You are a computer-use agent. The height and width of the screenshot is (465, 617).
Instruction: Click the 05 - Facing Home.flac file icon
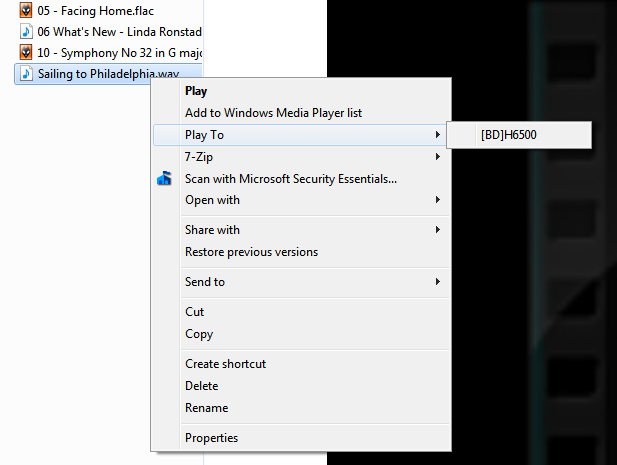26,10
